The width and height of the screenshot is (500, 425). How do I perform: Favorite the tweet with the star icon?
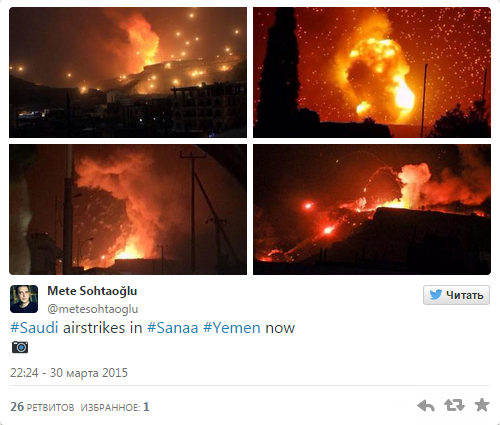pos(482,405)
